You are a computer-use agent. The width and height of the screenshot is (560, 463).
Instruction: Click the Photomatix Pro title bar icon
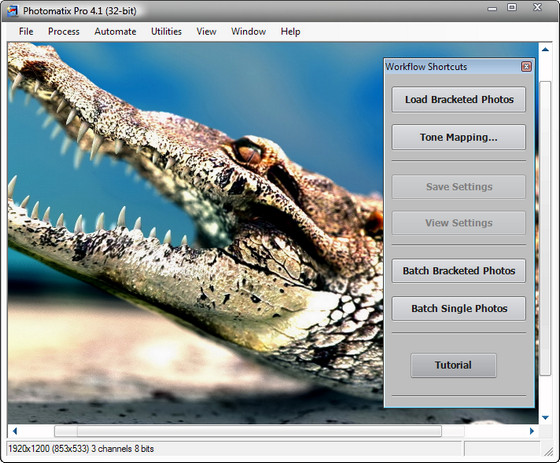[x=12, y=11]
